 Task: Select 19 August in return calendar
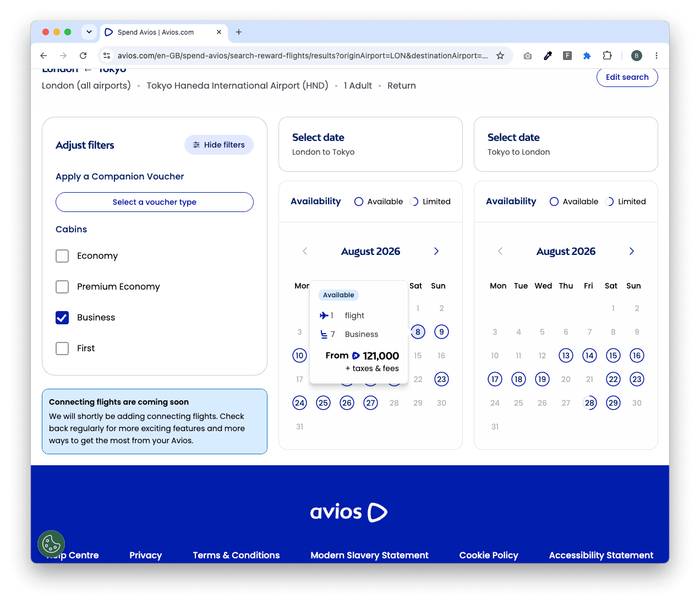[x=542, y=379]
